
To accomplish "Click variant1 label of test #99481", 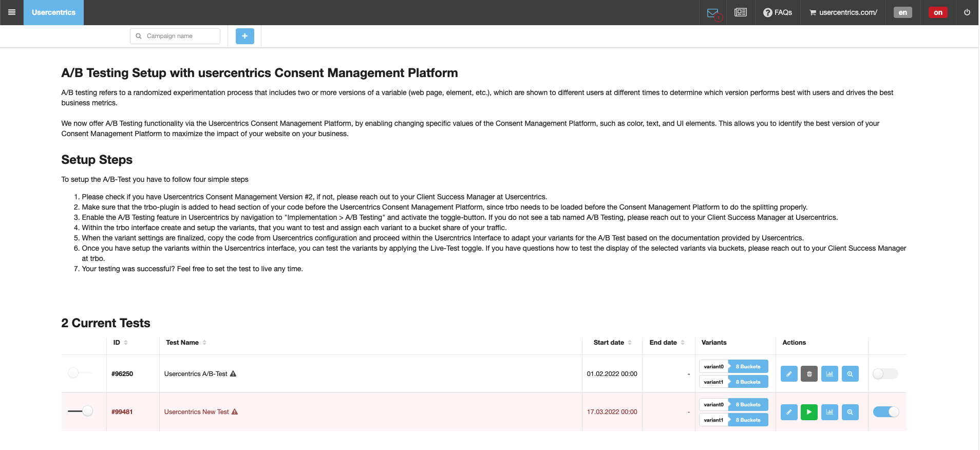I will [x=714, y=420].
